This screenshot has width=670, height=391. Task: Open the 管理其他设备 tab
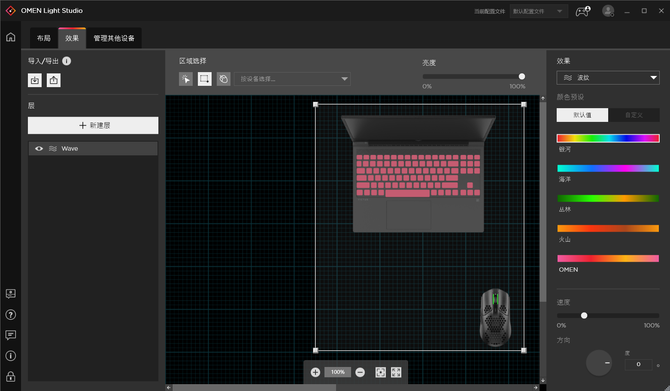click(x=114, y=38)
